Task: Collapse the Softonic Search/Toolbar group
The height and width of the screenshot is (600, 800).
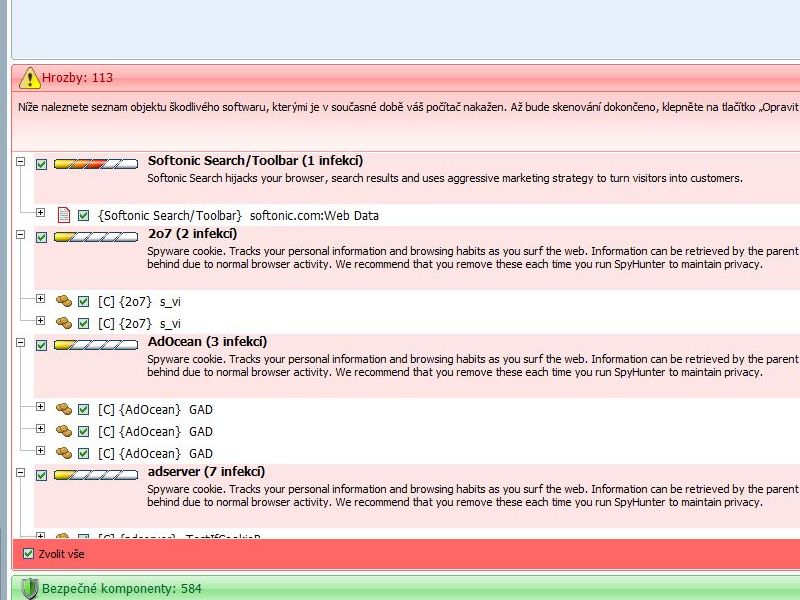Action: pyautogui.click(x=20, y=161)
